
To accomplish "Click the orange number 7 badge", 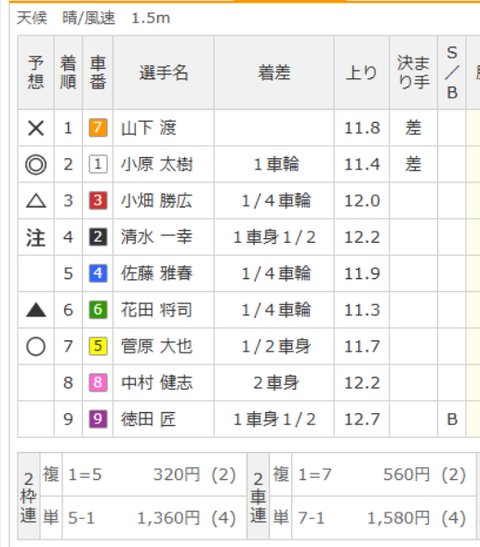I will click(x=98, y=128).
